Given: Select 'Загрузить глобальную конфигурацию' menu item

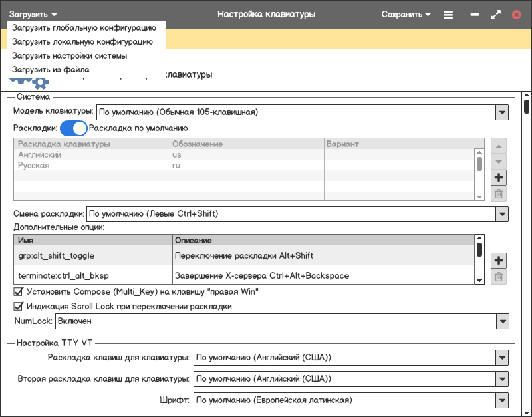Looking at the screenshot, I should (x=84, y=28).
